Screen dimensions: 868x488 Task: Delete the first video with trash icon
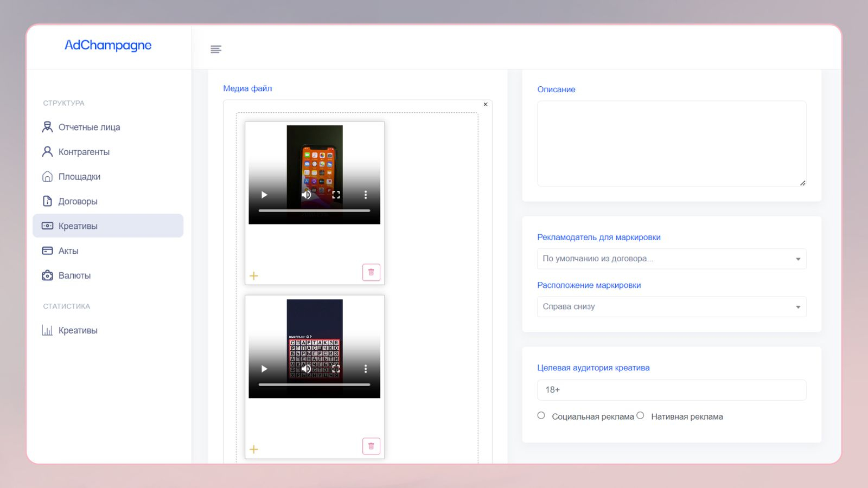click(x=371, y=272)
